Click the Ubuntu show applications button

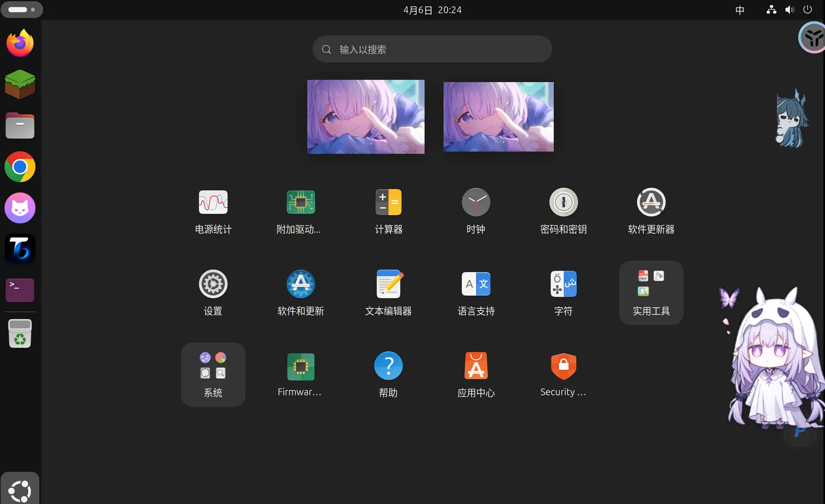point(20,490)
